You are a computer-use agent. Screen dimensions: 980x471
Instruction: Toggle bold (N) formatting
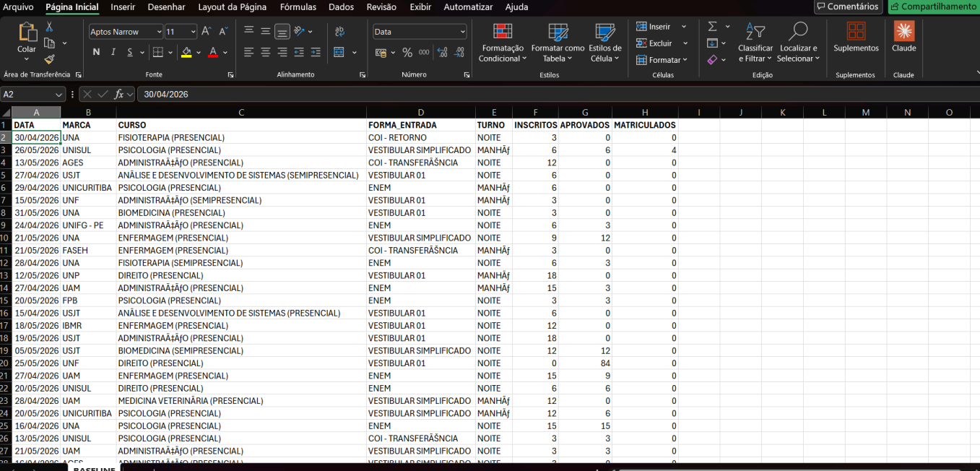click(x=96, y=52)
